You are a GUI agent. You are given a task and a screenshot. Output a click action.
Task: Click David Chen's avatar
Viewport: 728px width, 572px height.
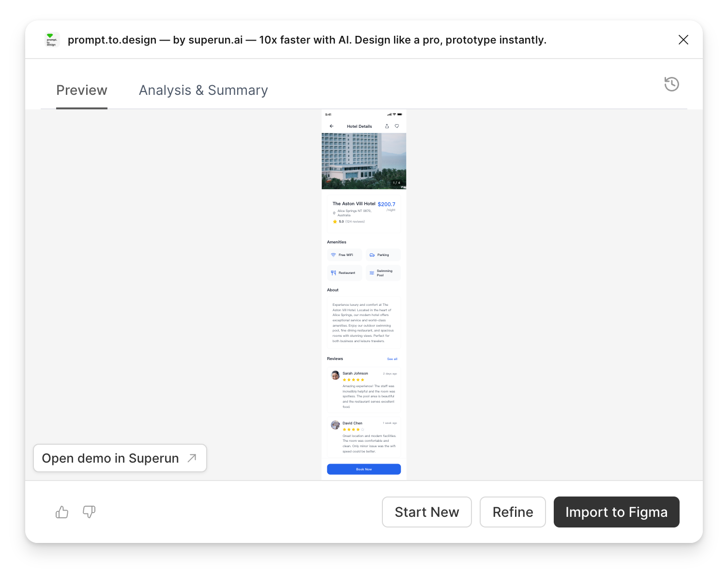click(335, 425)
